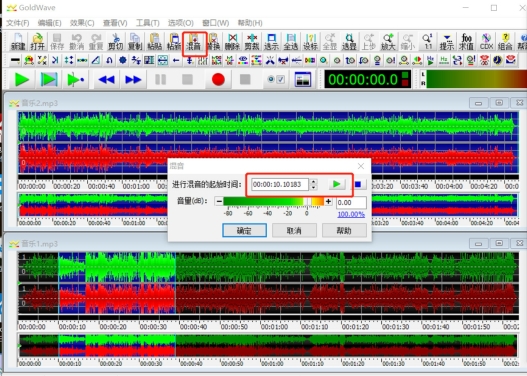Click the plus button of the volume slider

[x=328, y=201]
